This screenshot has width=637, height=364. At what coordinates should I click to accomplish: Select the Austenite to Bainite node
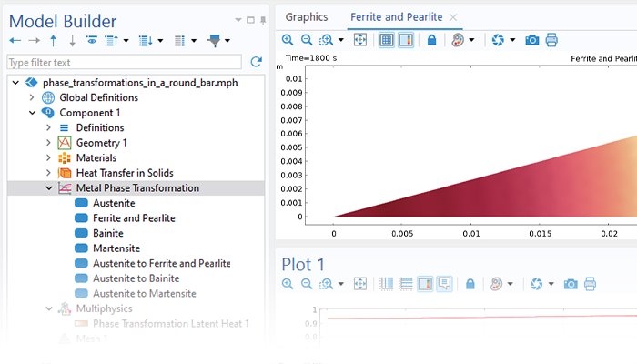pos(136,278)
